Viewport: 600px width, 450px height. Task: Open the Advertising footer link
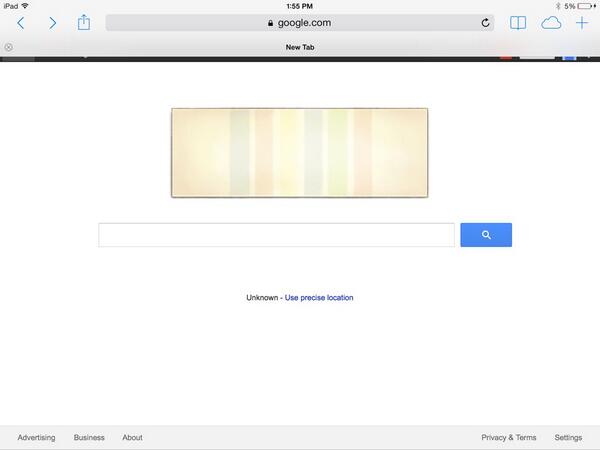coord(36,437)
